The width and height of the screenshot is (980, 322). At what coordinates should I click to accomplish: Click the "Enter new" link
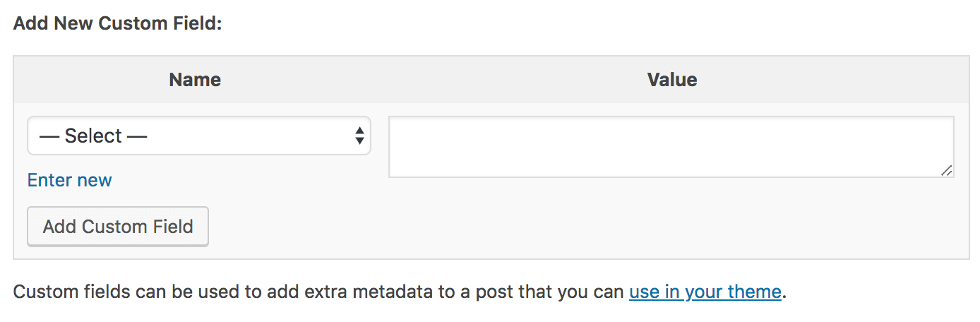[x=69, y=180]
